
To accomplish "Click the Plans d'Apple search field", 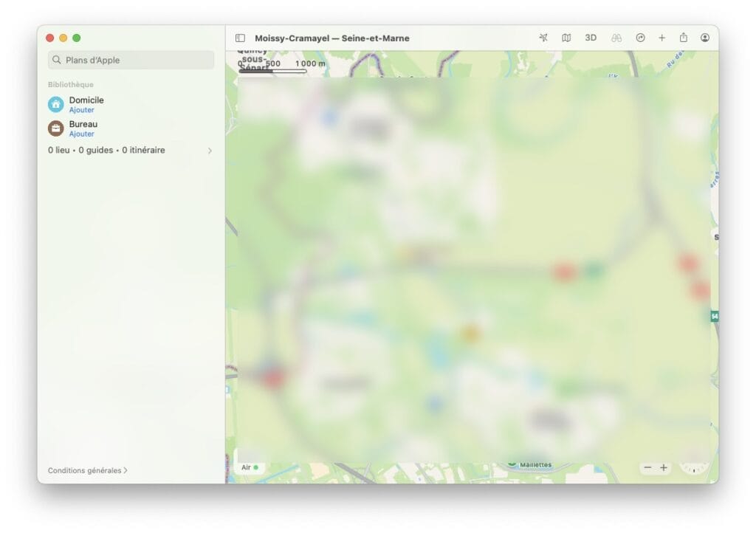I will pyautogui.click(x=131, y=60).
